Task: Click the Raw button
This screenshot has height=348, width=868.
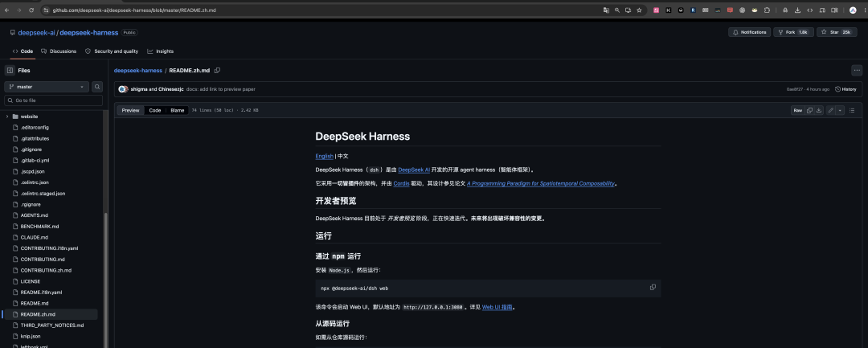Action: [x=798, y=110]
